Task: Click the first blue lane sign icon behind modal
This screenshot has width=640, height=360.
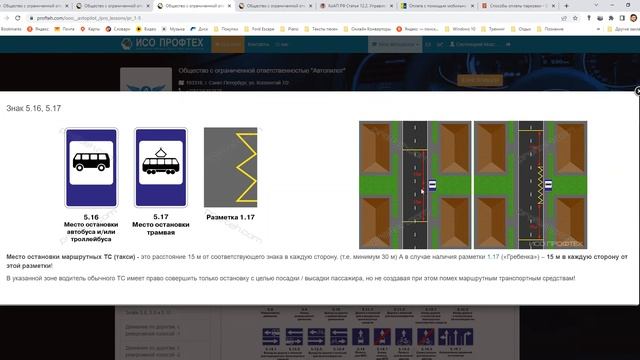Action: click(271, 337)
